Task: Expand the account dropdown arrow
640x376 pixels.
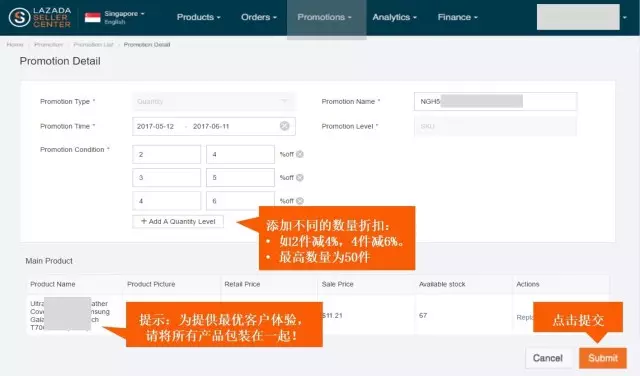Action: pyautogui.click(x=624, y=17)
